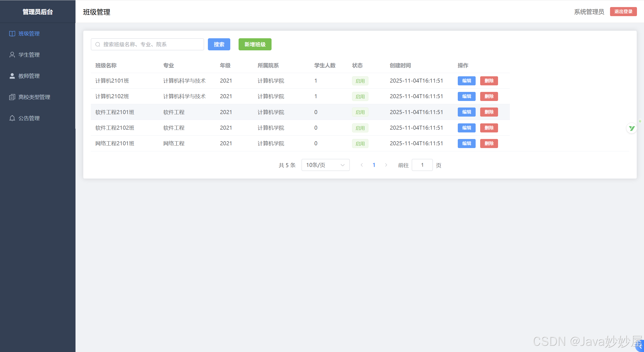Click the green floating Y assistant icon
This screenshot has width=644, height=352.
pos(632,128)
